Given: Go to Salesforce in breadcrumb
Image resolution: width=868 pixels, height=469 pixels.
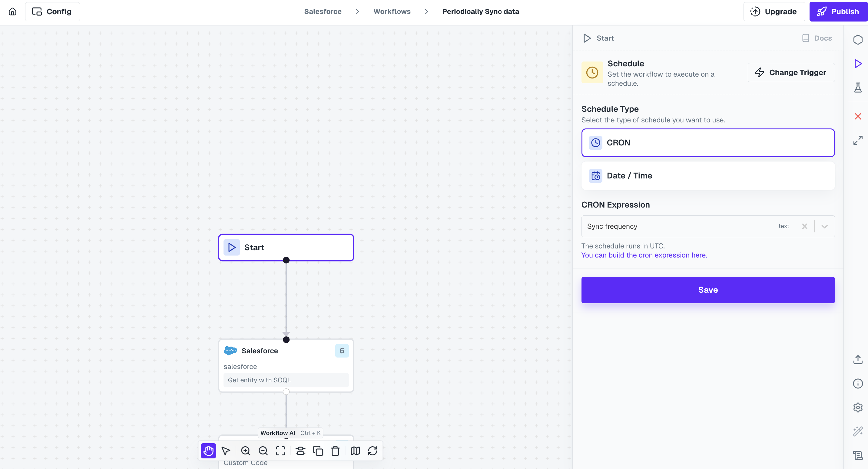Looking at the screenshot, I should click(x=323, y=12).
